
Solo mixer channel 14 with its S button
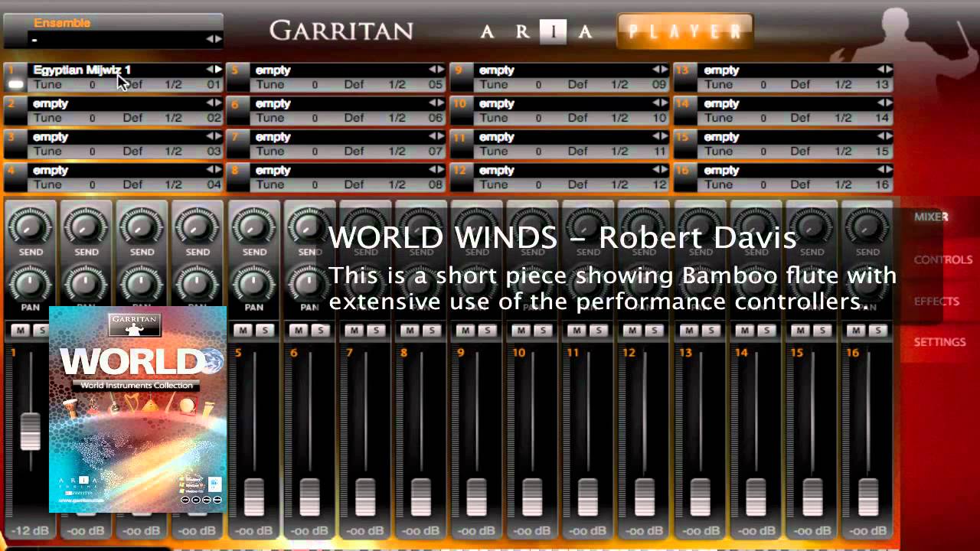pyautogui.click(x=768, y=330)
